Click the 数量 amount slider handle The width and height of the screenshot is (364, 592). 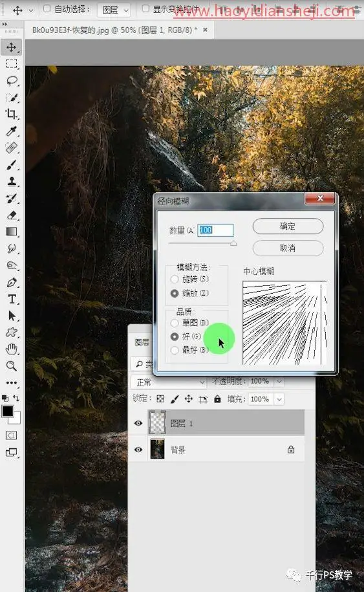233,243
